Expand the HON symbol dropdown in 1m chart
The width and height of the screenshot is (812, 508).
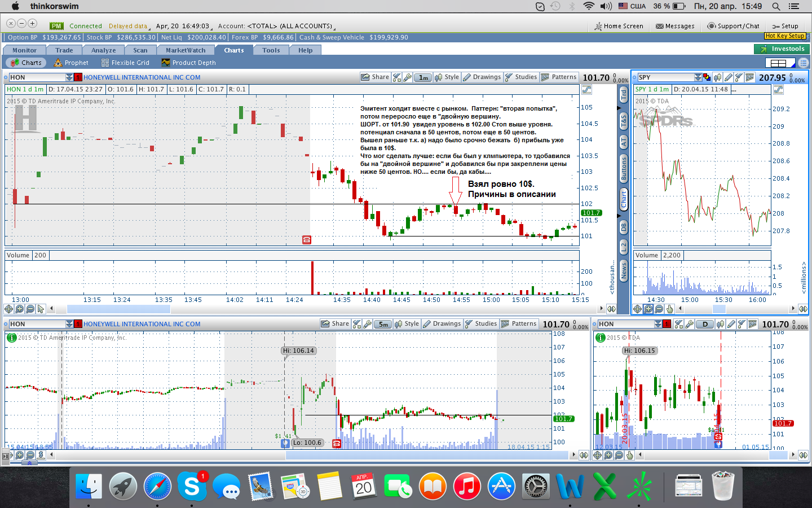pos(69,77)
